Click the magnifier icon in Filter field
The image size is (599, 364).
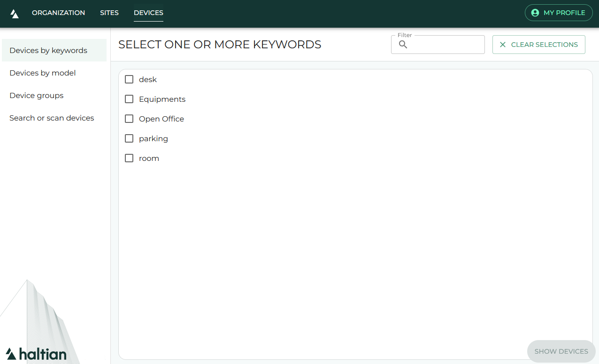(403, 45)
